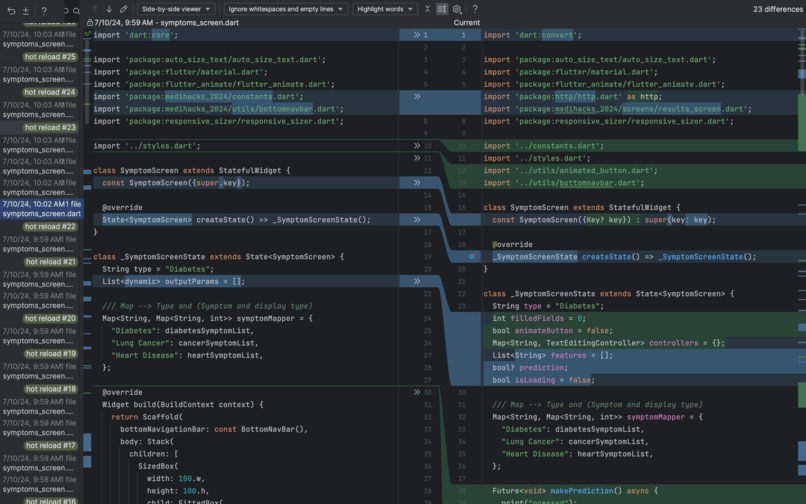Click the '../utils/animated_button.dart' import line
The height and width of the screenshot is (504, 806).
click(570, 170)
